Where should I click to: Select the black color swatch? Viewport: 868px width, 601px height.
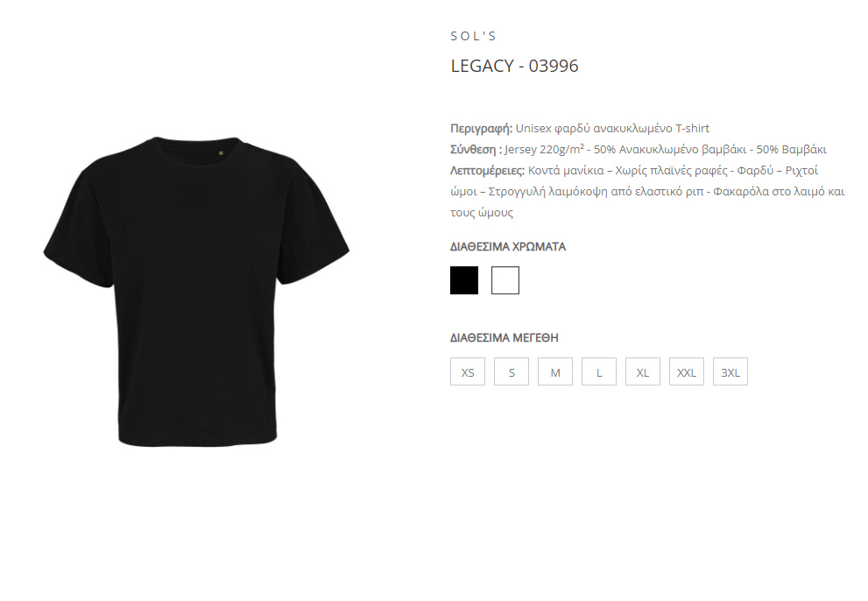[x=464, y=280]
